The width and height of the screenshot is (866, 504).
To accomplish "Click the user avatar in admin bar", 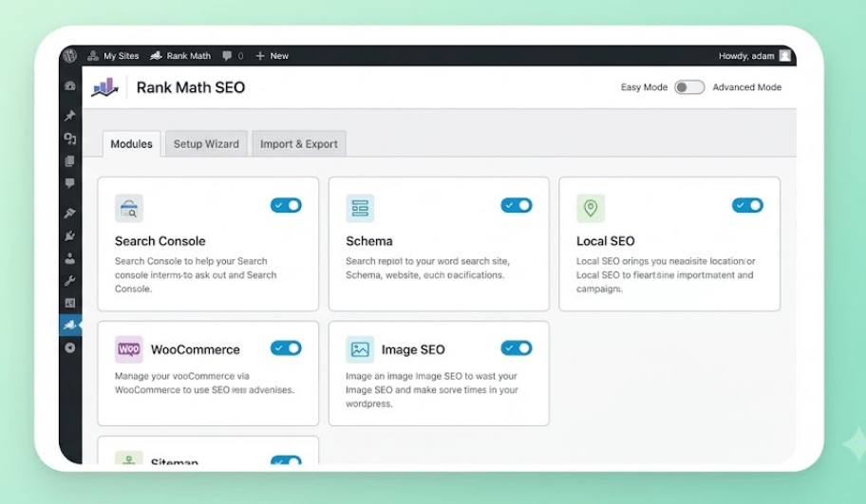I will tap(784, 56).
